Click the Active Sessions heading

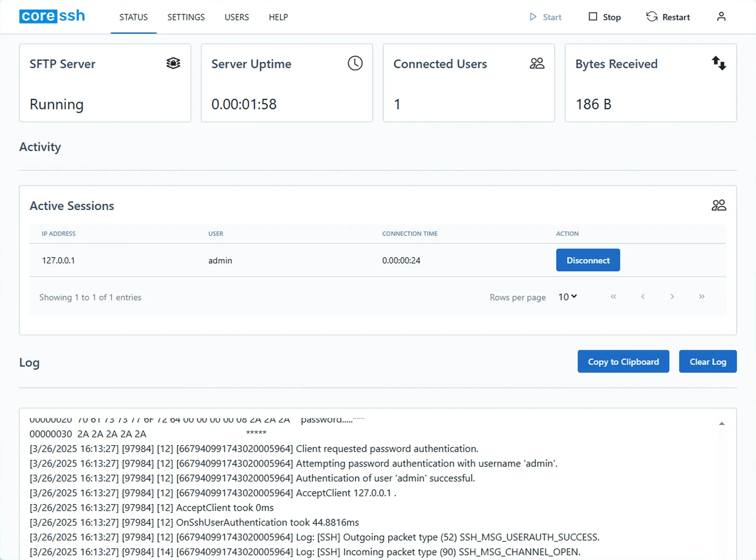pyautogui.click(x=71, y=206)
